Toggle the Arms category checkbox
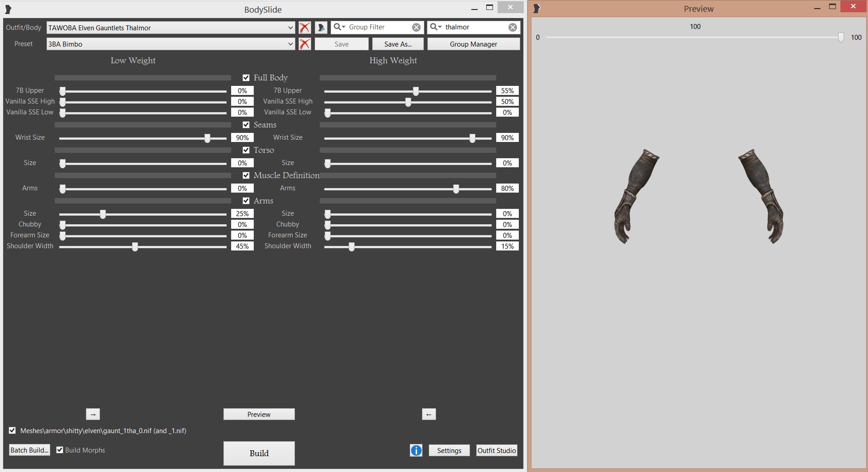The image size is (868, 472). click(246, 201)
